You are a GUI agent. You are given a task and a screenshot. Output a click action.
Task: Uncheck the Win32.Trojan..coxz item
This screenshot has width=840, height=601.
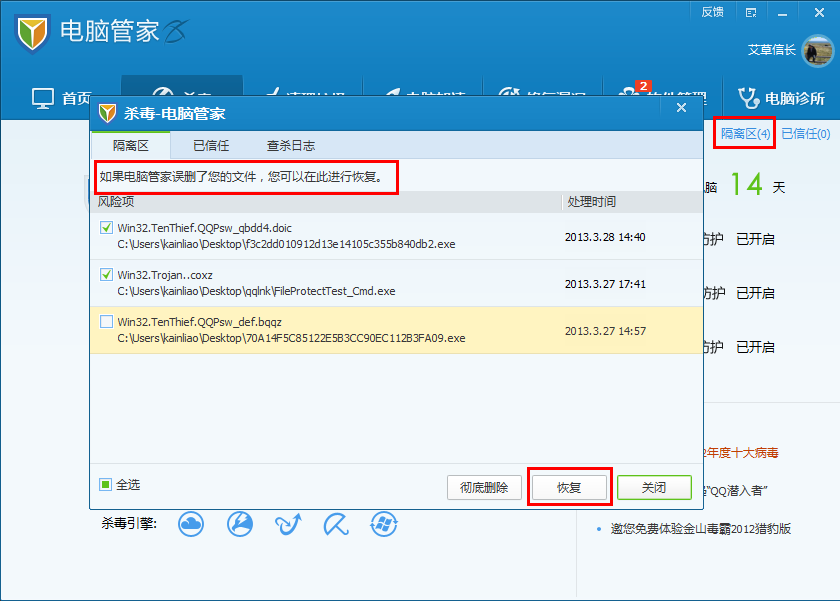[x=107, y=274]
